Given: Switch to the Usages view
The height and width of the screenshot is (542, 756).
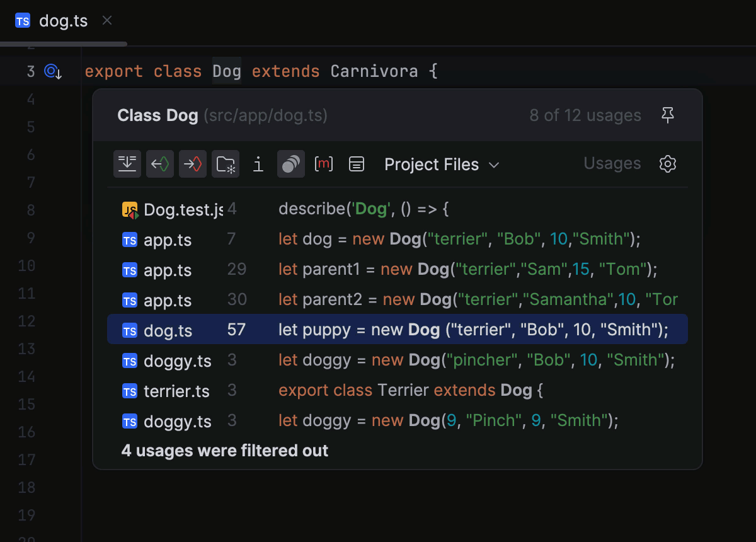Looking at the screenshot, I should click(x=612, y=163).
